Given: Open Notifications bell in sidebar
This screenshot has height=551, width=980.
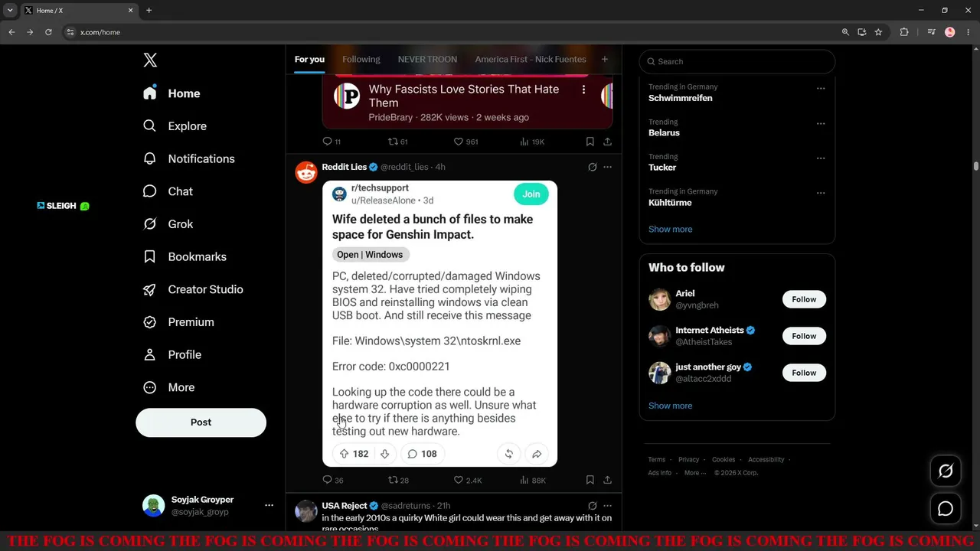Looking at the screenshot, I should (x=150, y=158).
